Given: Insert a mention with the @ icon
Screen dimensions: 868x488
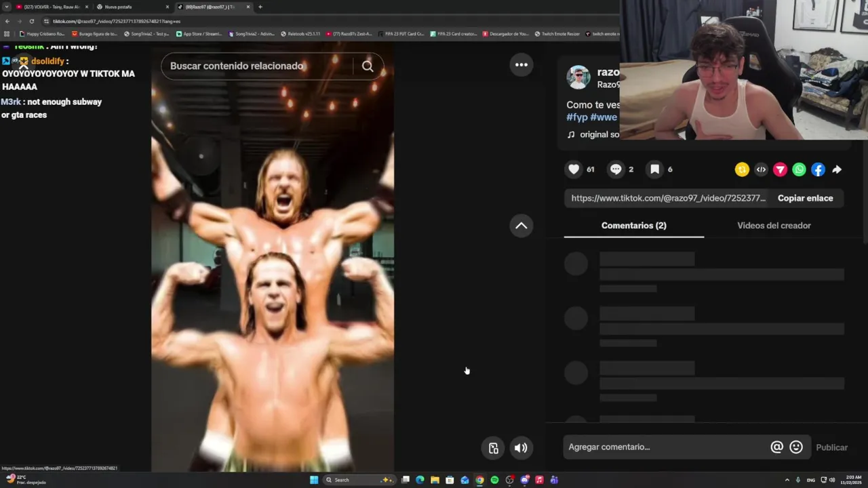Looking at the screenshot, I should 777,447.
